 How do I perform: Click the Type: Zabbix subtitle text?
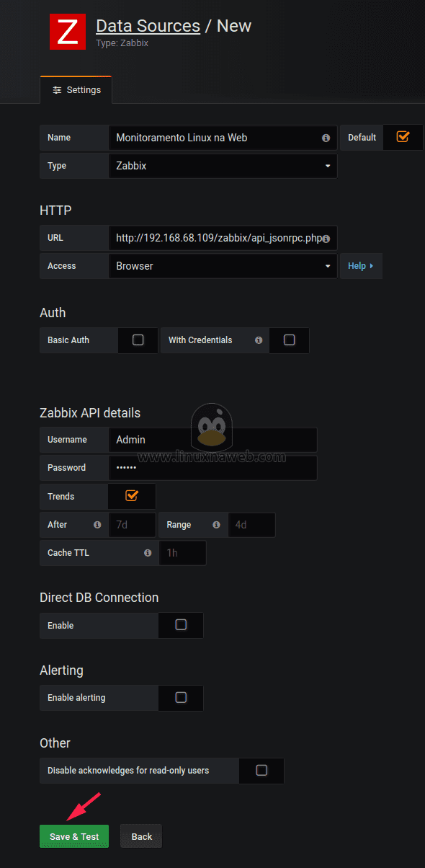pos(122,43)
